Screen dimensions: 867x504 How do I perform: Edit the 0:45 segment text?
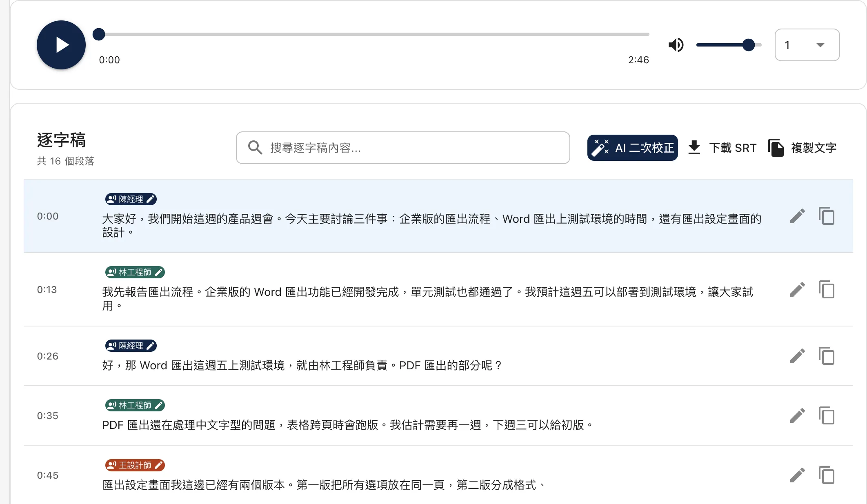797,475
